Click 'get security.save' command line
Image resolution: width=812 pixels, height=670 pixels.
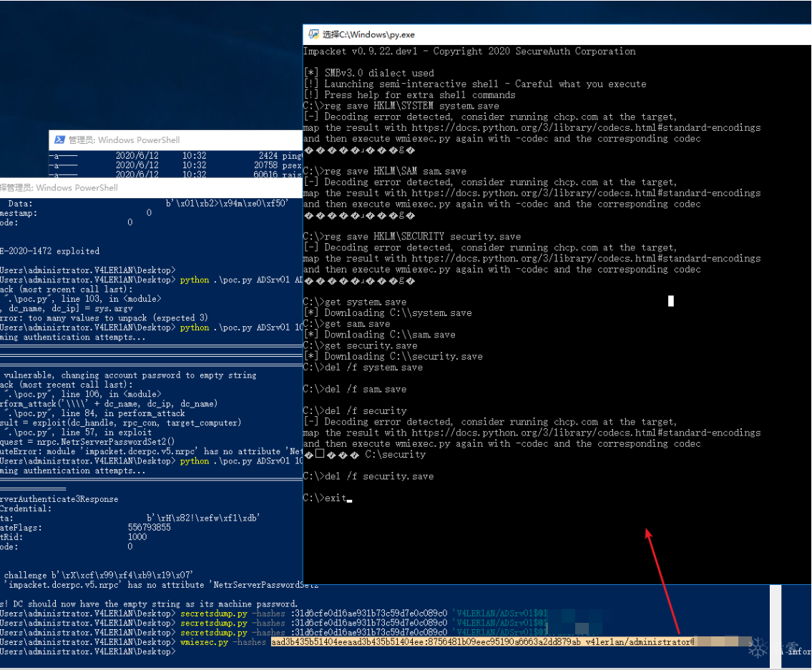(361, 345)
